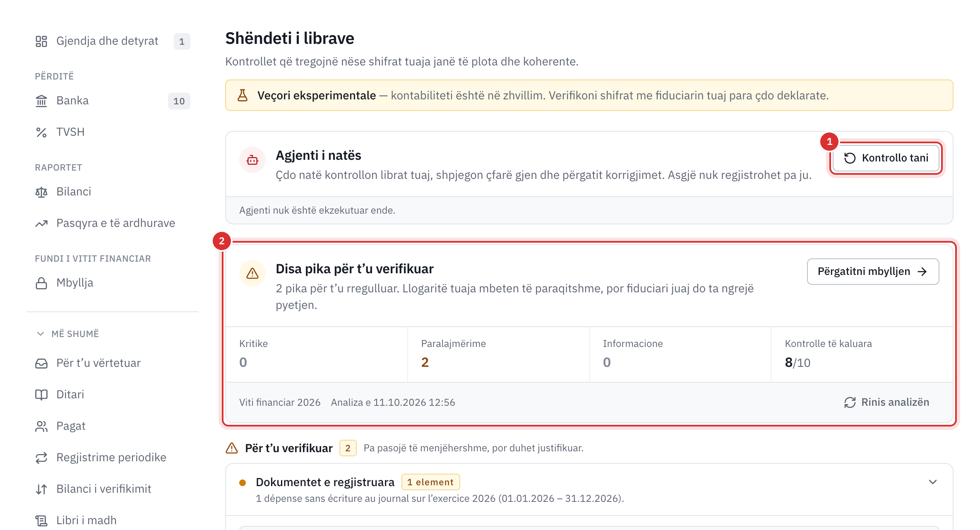Open Banka in the sidebar
The width and height of the screenshot is (980, 530).
point(113,101)
